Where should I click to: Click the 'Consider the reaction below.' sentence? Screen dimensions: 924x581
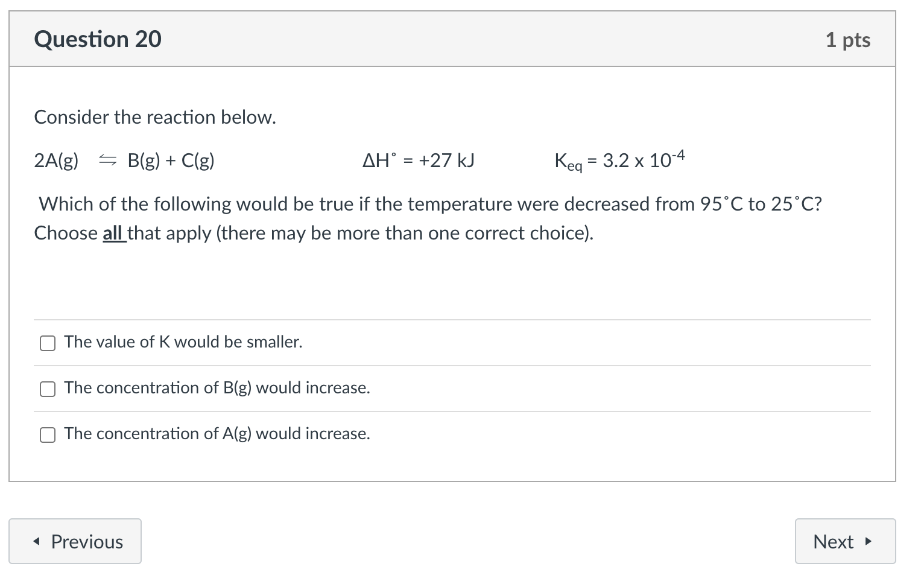(155, 117)
